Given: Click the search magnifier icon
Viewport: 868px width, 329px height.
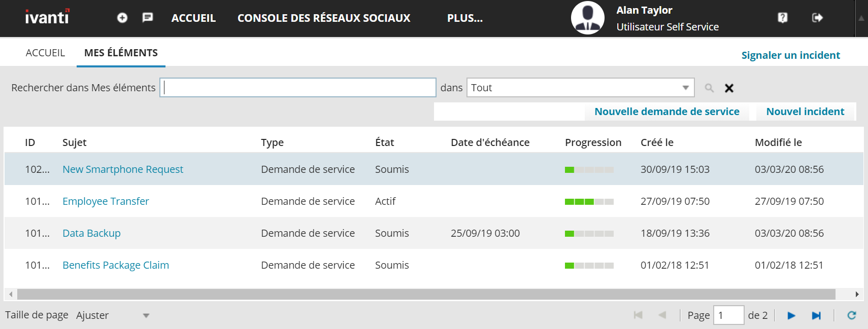Looking at the screenshot, I should click(x=709, y=88).
